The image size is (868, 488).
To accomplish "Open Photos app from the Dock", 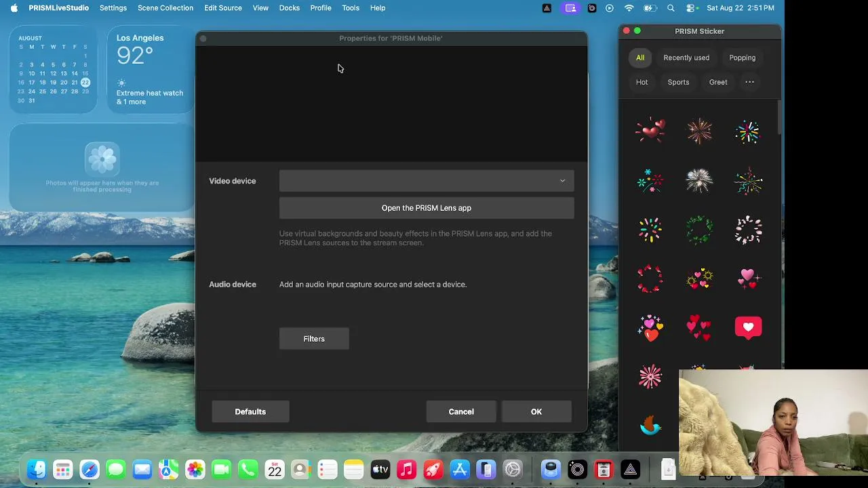I will click(x=195, y=469).
